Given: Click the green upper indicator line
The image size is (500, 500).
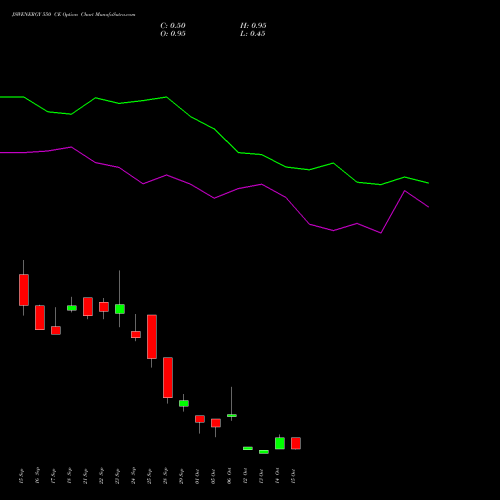Looking at the screenshot, I should [x=214, y=129].
